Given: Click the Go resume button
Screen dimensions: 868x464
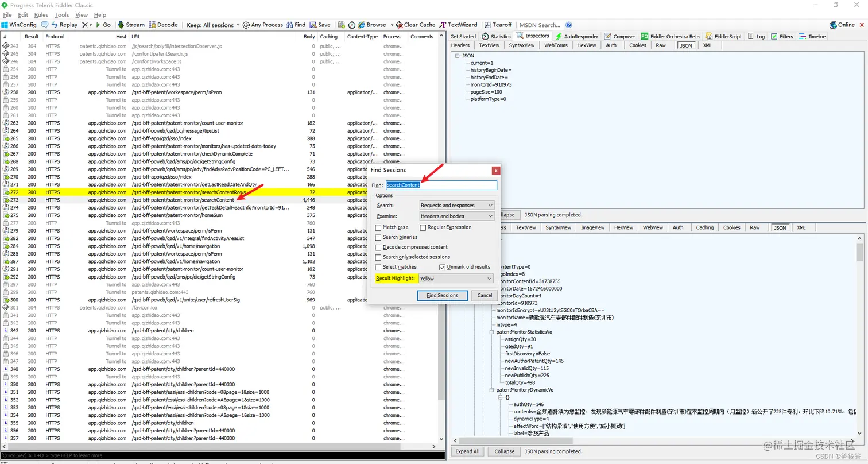Looking at the screenshot, I should (x=103, y=25).
